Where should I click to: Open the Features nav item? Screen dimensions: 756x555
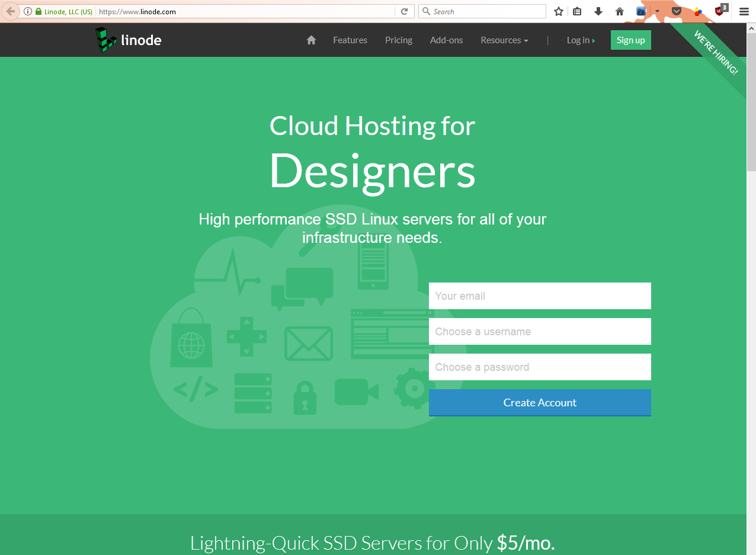[x=350, y=40]
